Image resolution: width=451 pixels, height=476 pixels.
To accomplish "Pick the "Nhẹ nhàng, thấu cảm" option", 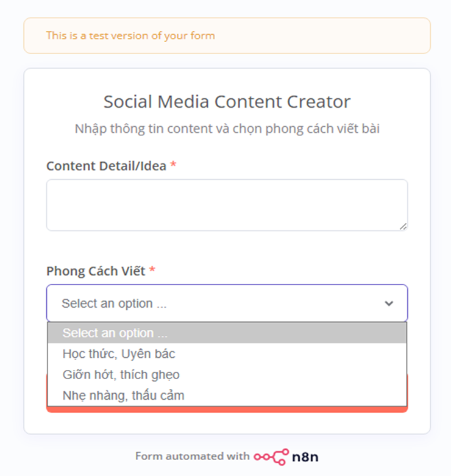I will (x=123, y=396).
